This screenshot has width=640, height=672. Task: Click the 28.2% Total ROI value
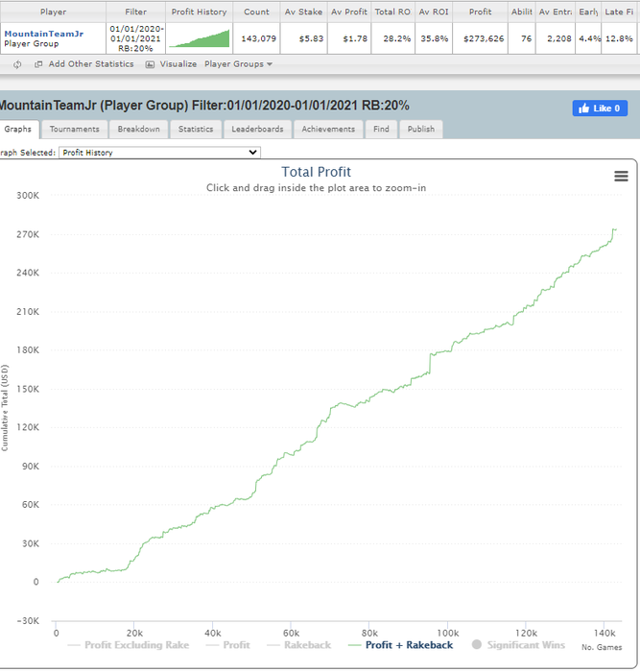click(x=396, y=38)
